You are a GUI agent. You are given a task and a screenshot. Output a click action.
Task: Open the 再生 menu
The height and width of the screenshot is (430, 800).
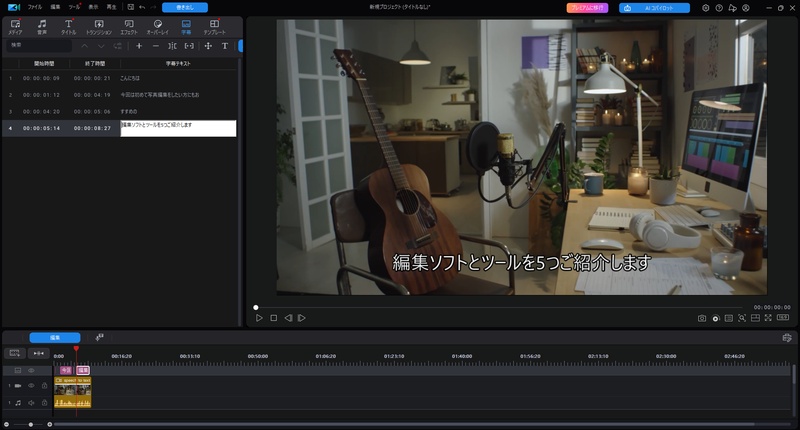[111, 7]
